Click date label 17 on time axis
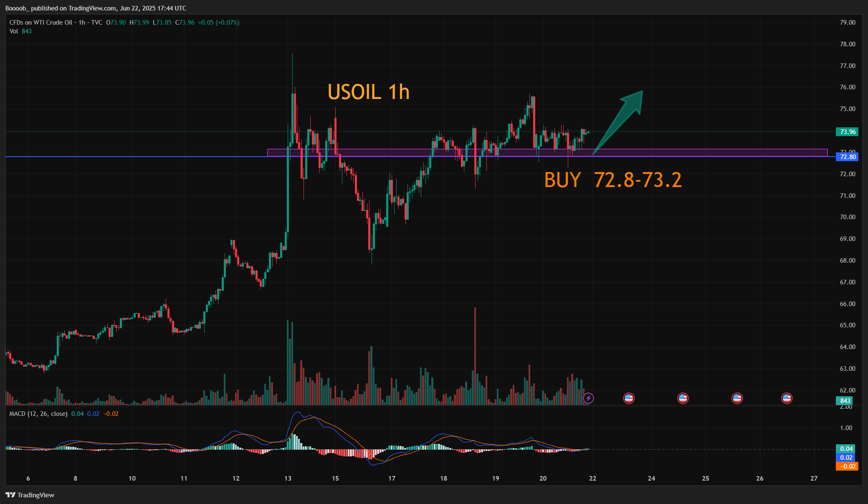The image size is (868, 504). [x=392, y=479]
